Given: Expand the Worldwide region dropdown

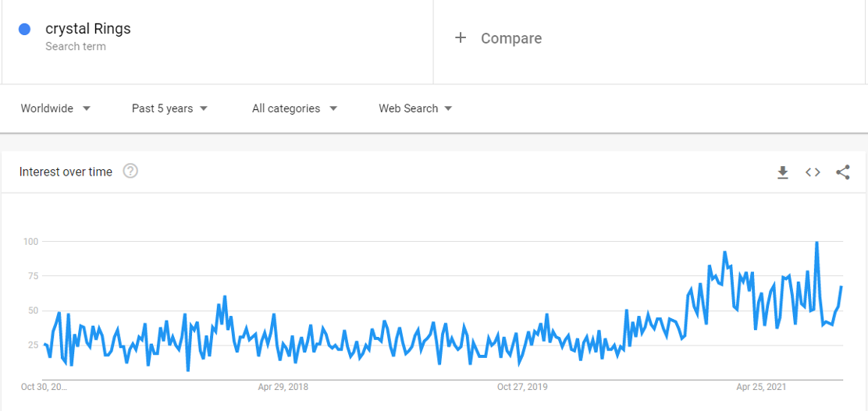Looking at the screenshot, I should point(55,108).
